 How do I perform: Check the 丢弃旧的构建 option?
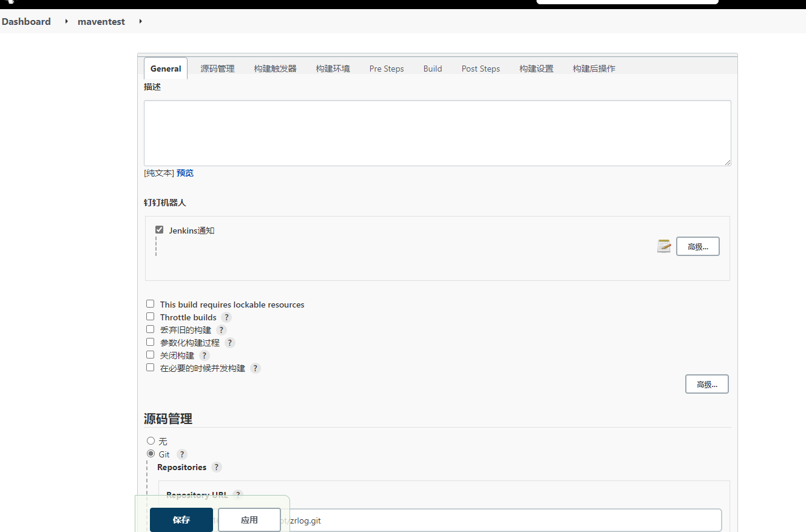[150, 329]
